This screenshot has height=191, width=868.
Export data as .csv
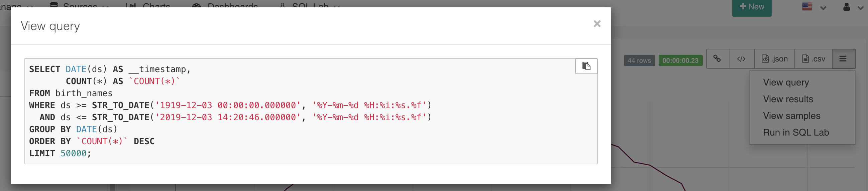pos(813,59)
